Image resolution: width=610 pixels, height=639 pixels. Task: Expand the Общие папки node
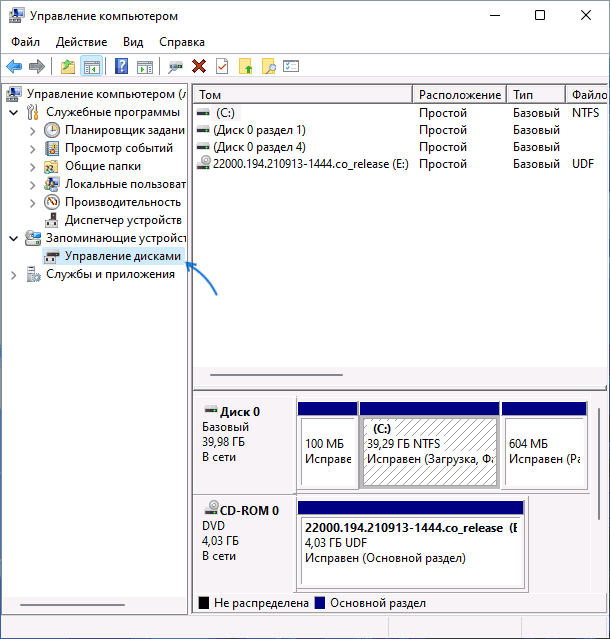pyautogui.click(x=33, y=167)
